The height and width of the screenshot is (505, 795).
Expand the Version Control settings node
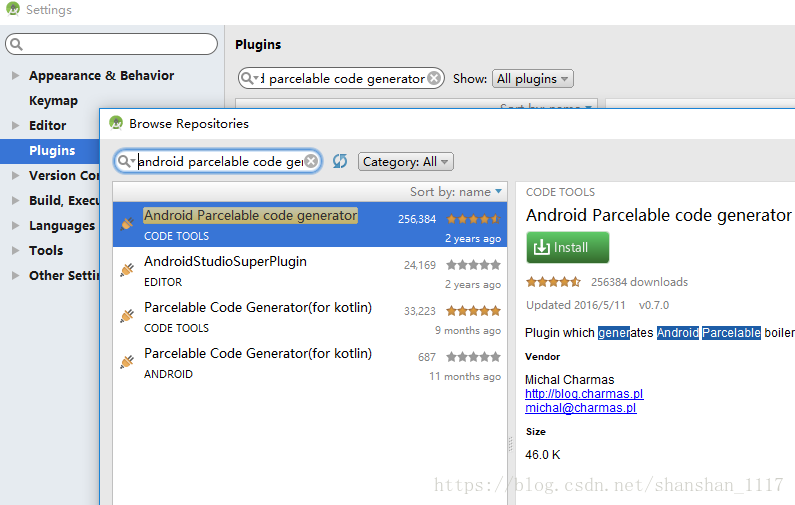(x=15, y=175)
